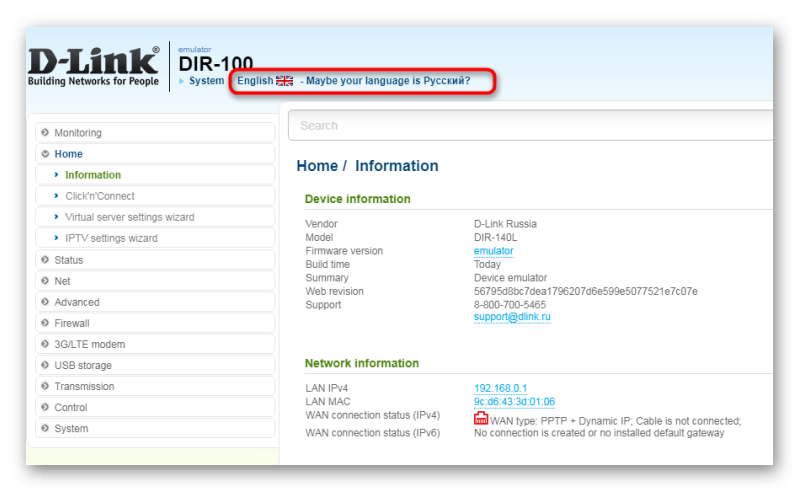Open Virtual server settings wizard
Image resolution: width=800 pixels, height=492 pixels.
click(x=155, y=217)
